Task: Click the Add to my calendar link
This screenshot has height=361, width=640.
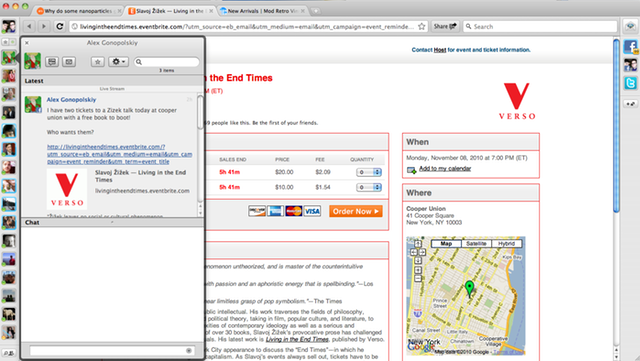Action: click(445, 168)
